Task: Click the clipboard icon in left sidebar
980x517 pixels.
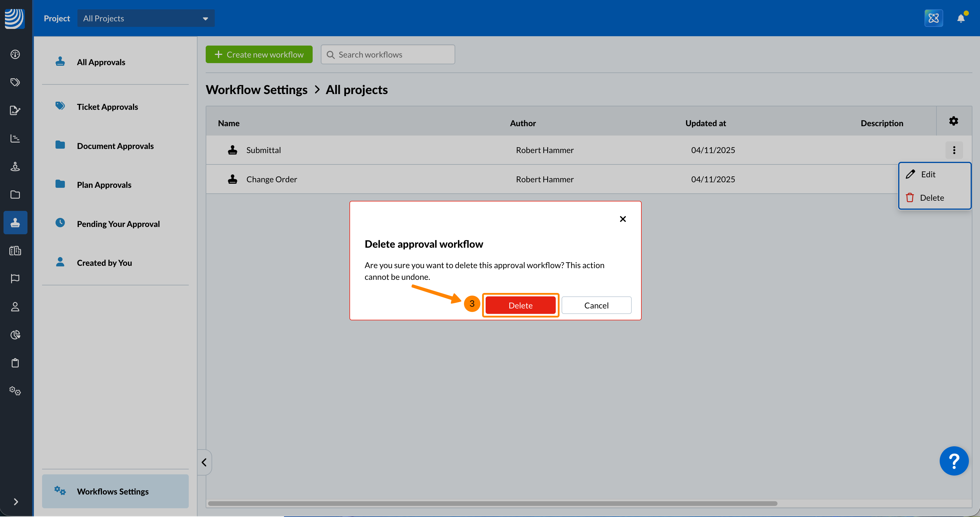Action: point(15,362)
